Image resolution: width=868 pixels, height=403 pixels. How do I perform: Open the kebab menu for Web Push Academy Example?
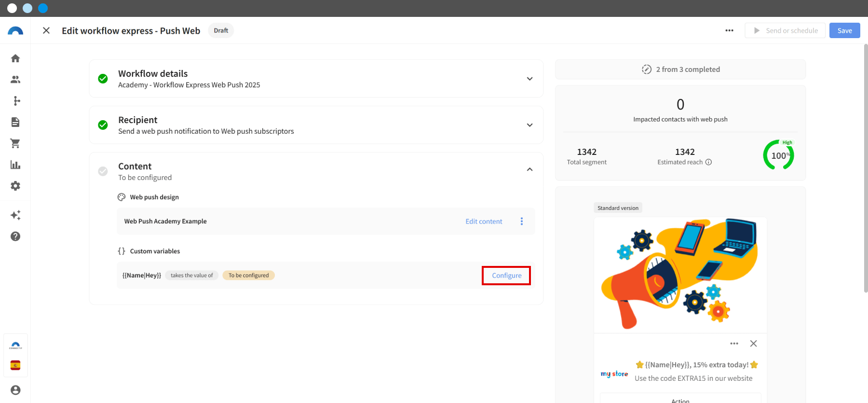pos(522,221)
